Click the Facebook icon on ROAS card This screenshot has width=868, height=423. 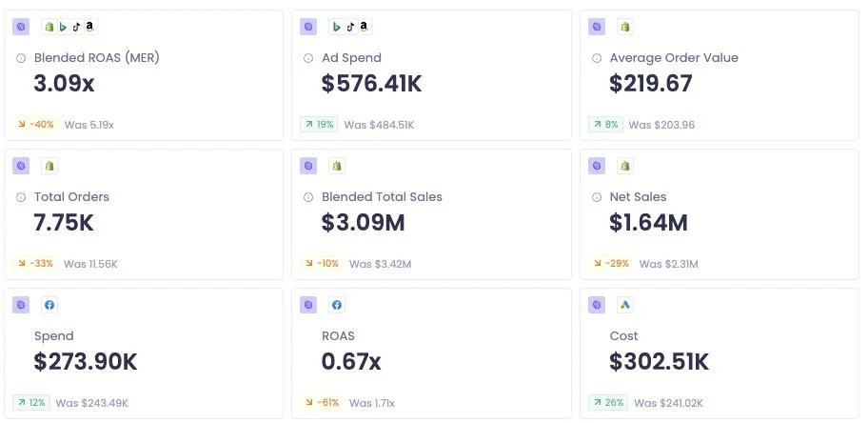pyautogui.click(x=337, y=305)
